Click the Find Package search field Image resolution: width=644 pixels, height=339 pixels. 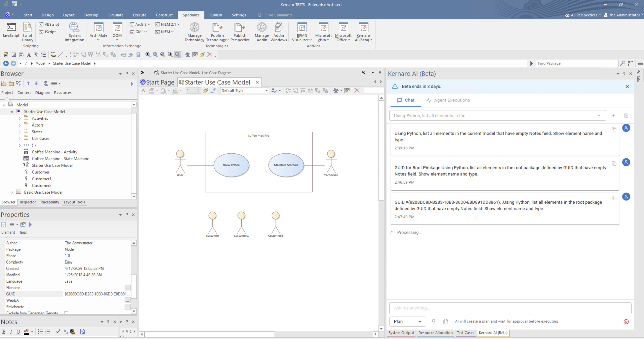[577, 63]
